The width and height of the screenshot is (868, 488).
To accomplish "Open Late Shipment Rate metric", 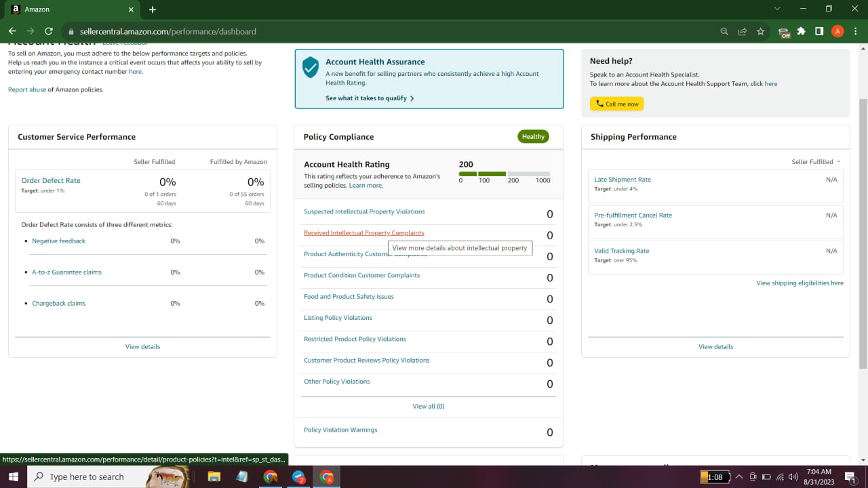I will [623, 180].
